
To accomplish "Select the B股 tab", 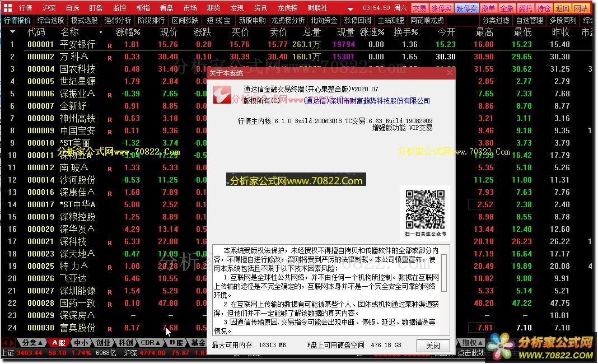I will 176,343.
